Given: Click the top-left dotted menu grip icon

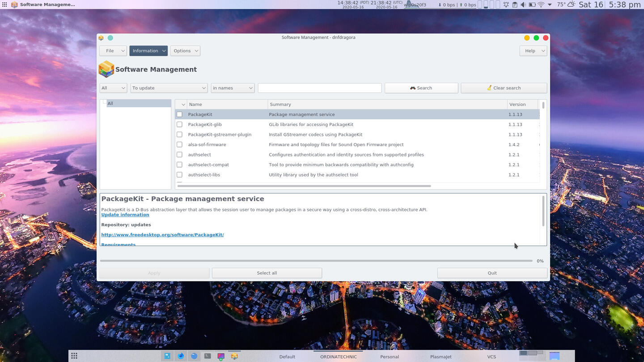Looking at the screenshot, I should click(4, 4).
